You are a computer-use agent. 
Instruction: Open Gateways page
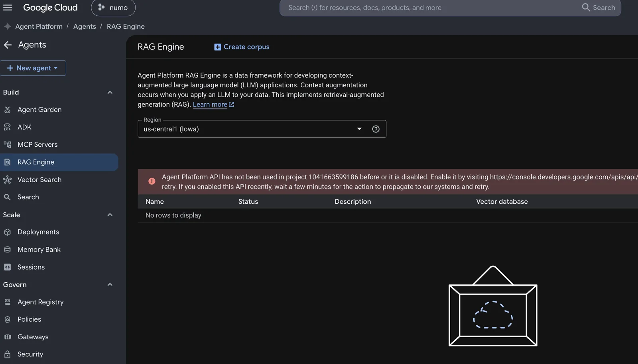pos(33,337)
